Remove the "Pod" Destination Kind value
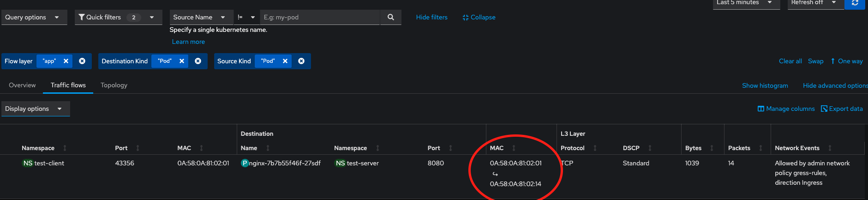The height and width of the screenshot is (200, 868). point(182,61)
